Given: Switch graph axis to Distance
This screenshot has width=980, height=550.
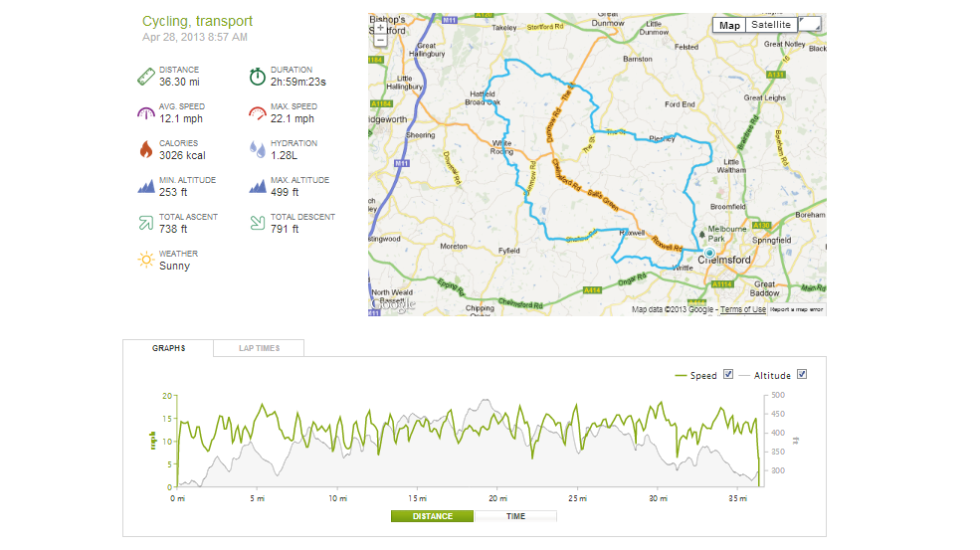Looking at the screenshot, I should pyautogui.click(x=433, y=516).
